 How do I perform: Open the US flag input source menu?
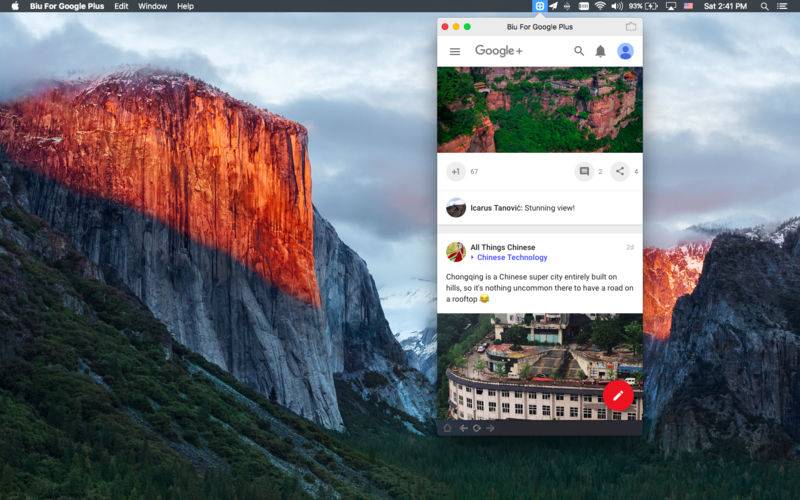click(688, 6)
